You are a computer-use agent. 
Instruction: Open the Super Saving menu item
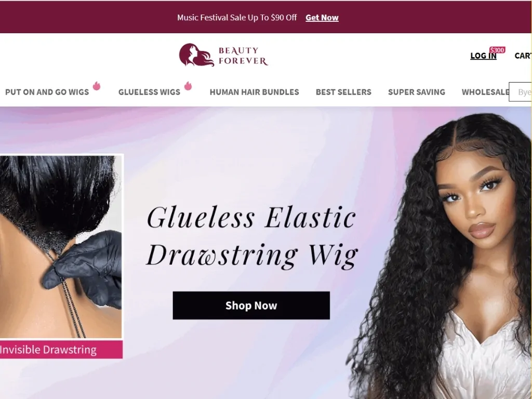click(416, 92)
